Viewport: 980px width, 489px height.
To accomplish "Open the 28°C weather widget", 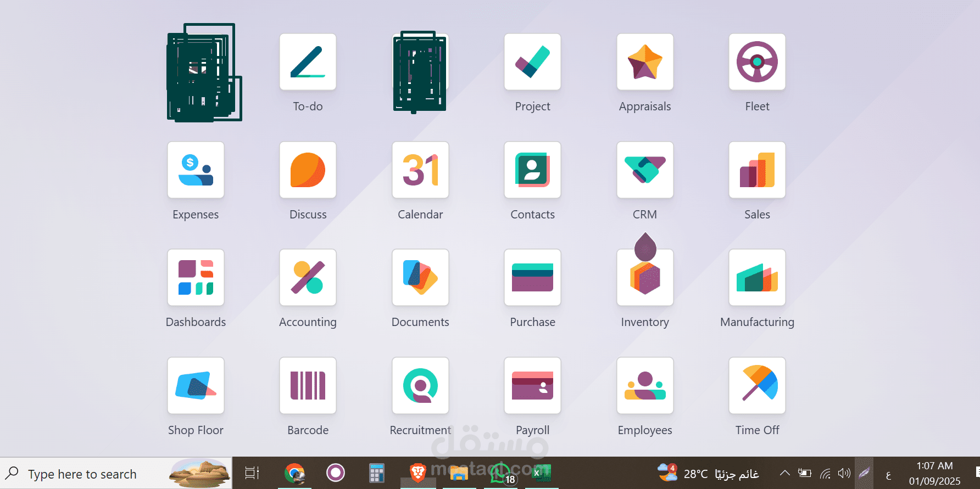I will pyautogui.click(x=708, y=473).
